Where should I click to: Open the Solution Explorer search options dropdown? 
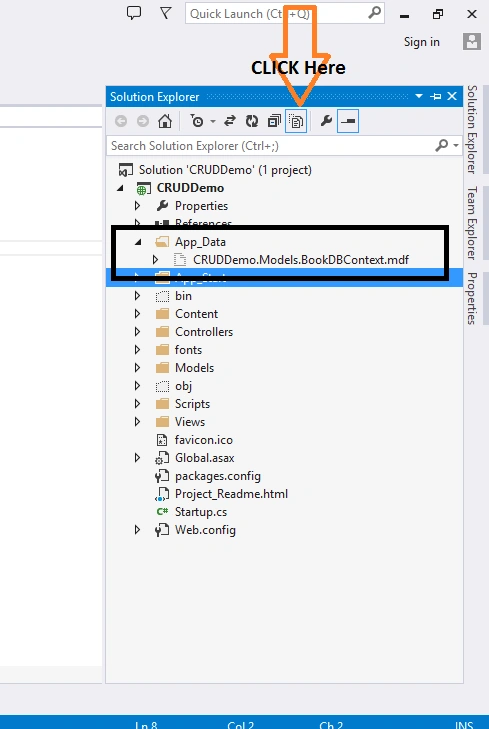[x=456, y=146]
